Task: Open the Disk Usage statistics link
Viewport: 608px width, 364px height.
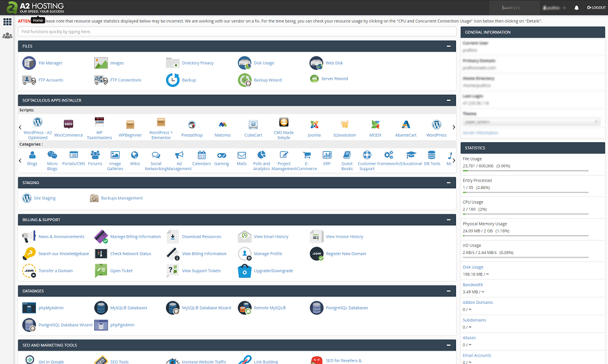Action: (x=472, y=267)
